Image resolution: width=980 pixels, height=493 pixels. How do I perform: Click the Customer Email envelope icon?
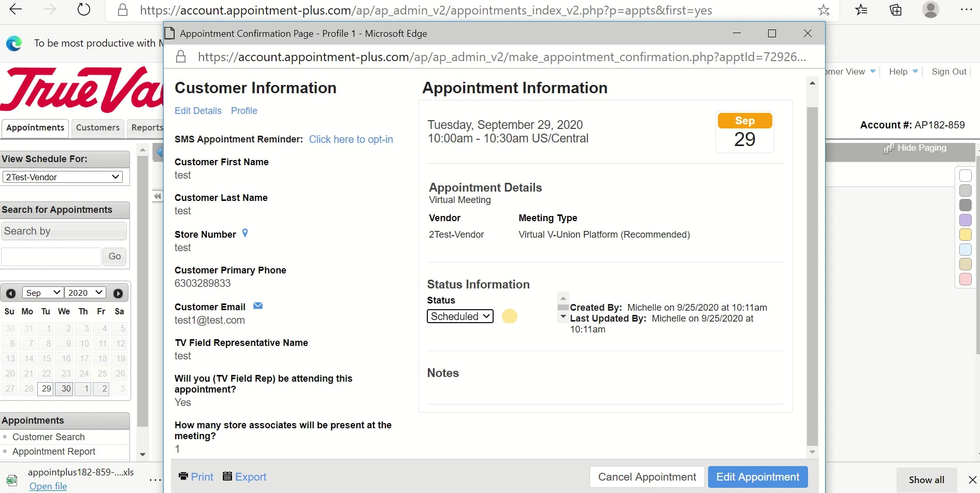[x=258, y=306]
